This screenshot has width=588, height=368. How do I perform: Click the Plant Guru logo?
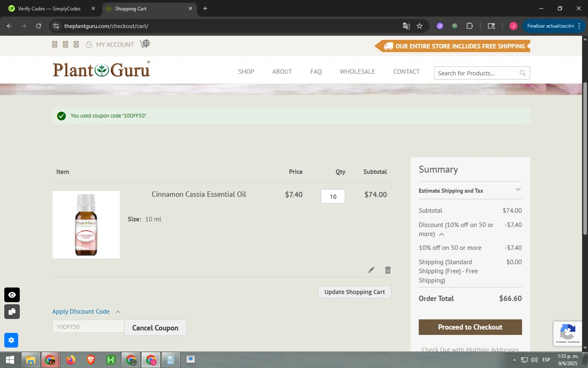pos(102,69)
